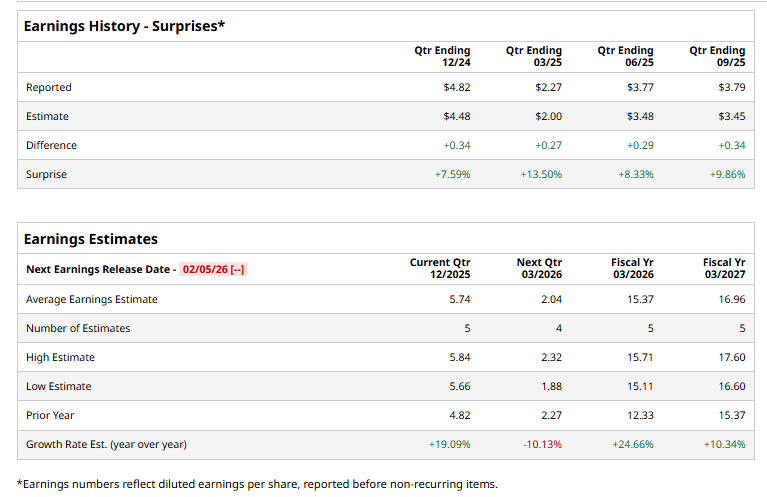
Task: Click the Current Qtr 12/2025 column header
Action: [440, 268]
